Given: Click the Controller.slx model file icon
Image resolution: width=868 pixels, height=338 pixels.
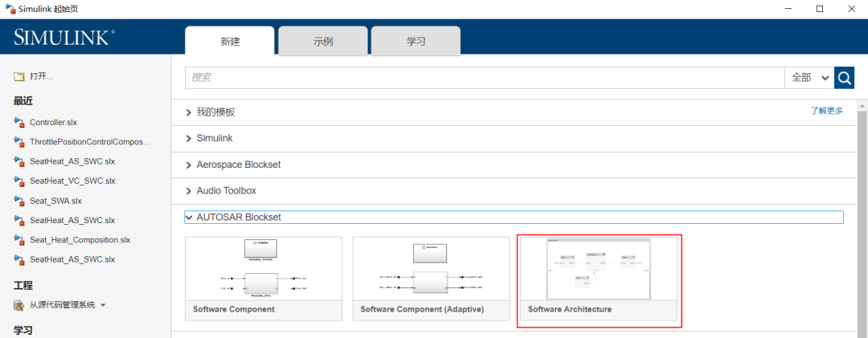Looking at the screenshot, I should pos(19,122).
